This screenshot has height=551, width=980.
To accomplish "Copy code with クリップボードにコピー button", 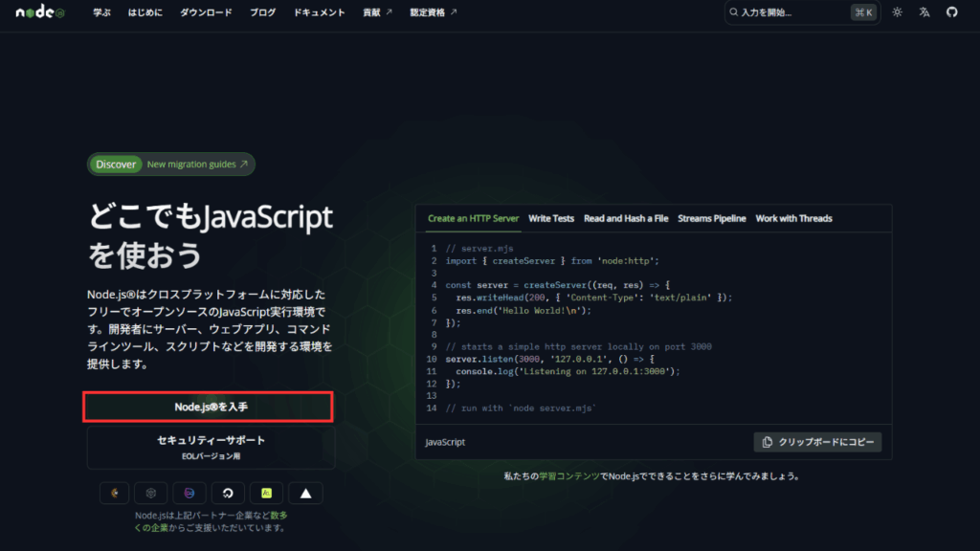I will [817, 442].
